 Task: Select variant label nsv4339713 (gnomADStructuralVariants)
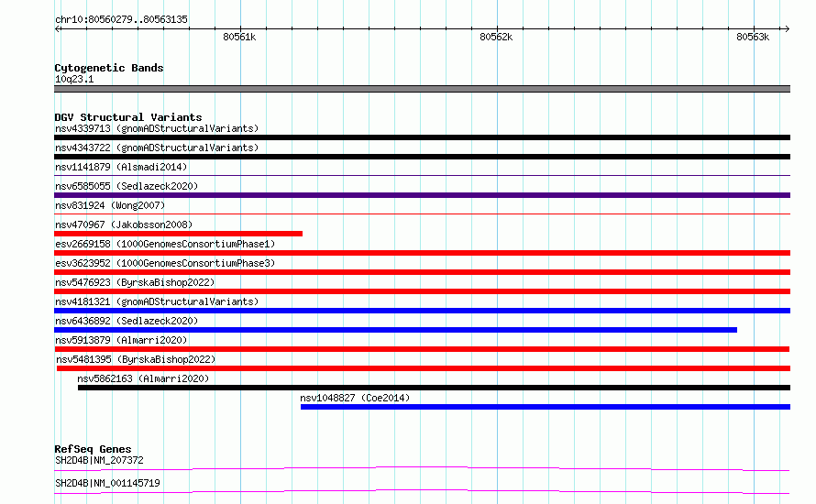click(x=157, y=128)
